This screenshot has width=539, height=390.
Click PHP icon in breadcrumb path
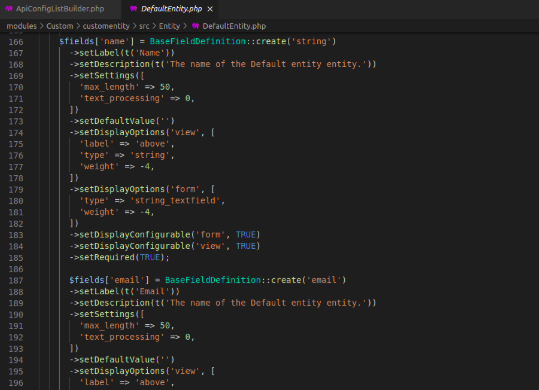tap(195, 26)
